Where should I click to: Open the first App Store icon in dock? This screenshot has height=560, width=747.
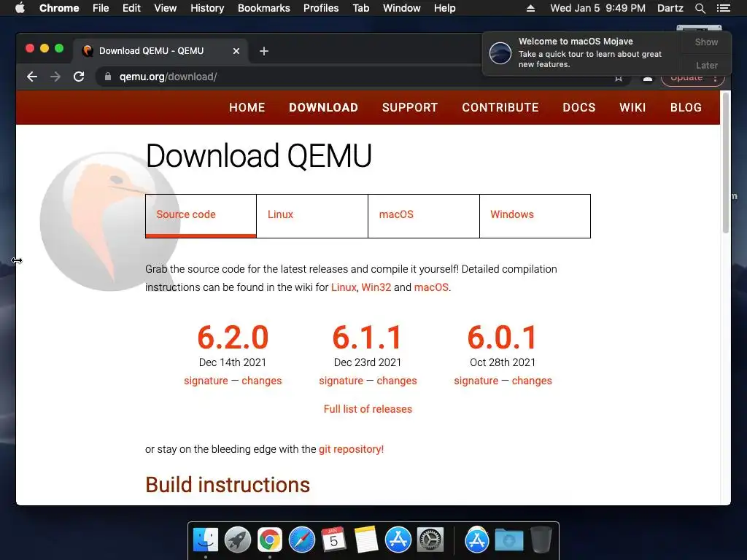point(398,540)
